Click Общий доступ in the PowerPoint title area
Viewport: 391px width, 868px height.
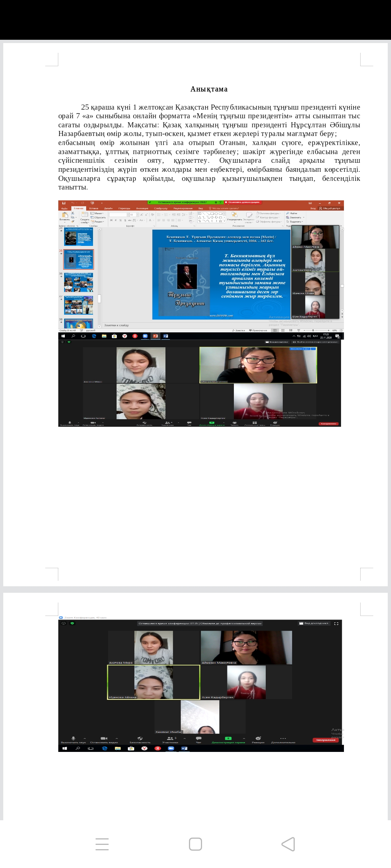[330, 208]
